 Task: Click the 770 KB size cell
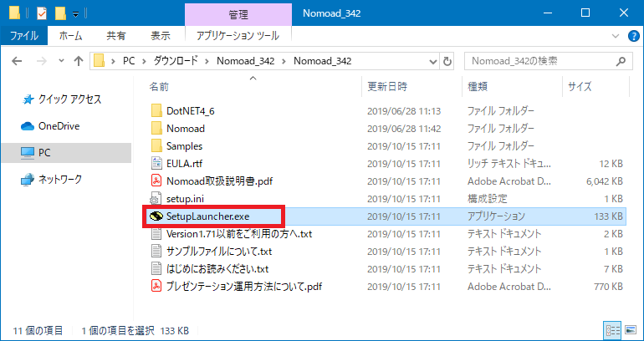(609, 286)
